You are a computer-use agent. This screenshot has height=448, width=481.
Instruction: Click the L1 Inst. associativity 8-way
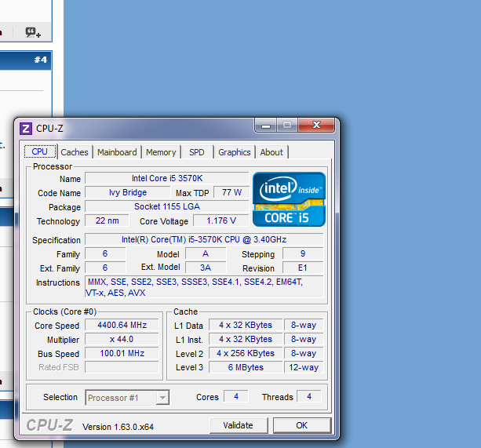tap(304, 339)
